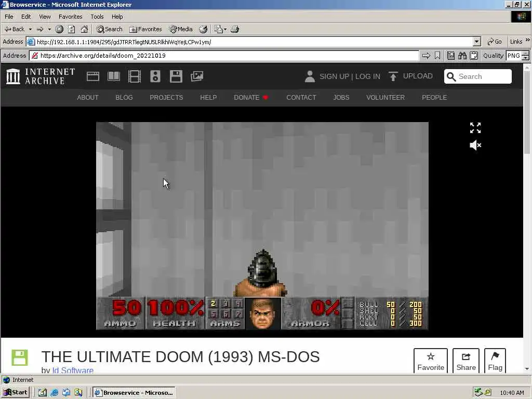Click the user avatar icon
532x399 pixels.
click(x=310, y=76)
